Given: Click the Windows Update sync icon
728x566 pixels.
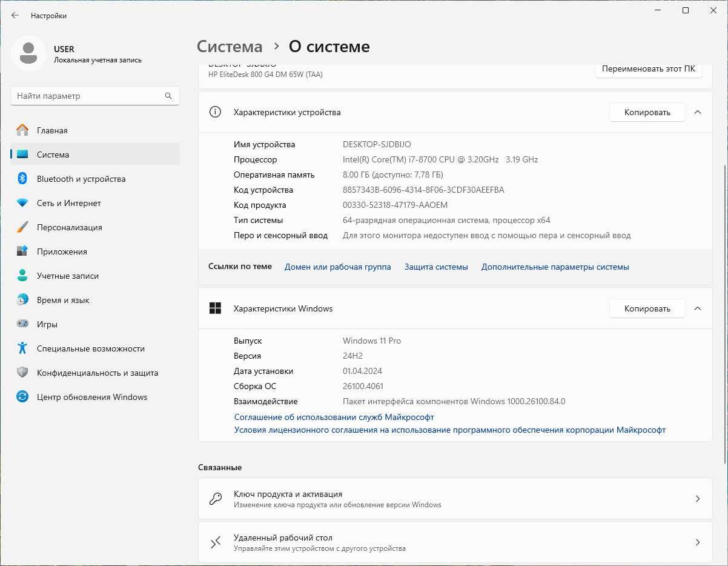Looking at the screenshot, I should click(22, 397).
